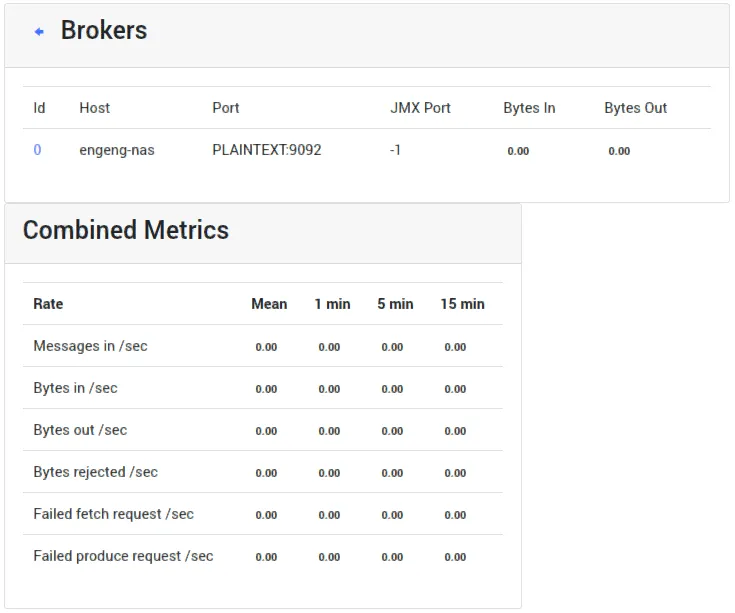This screenshot has height=613, width=735.
Task: Select the engeng-nas host cell
Action: pyautogui.click(x=117, y=150)
